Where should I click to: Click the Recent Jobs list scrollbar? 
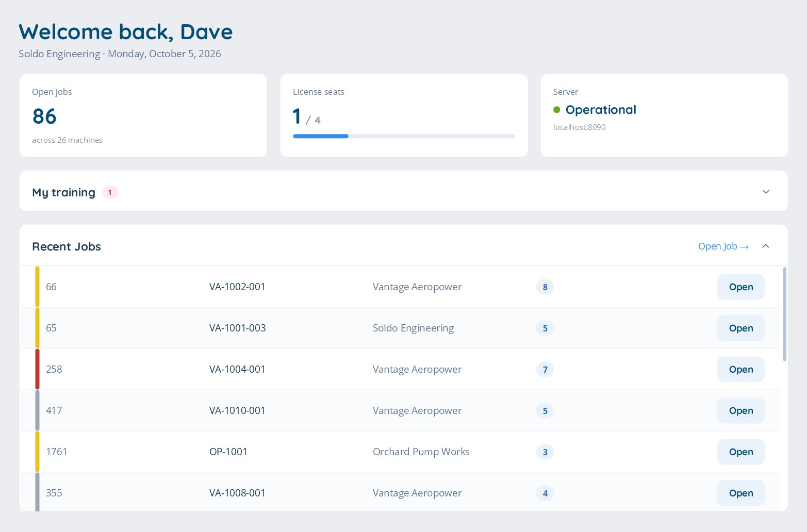[784, 314]
